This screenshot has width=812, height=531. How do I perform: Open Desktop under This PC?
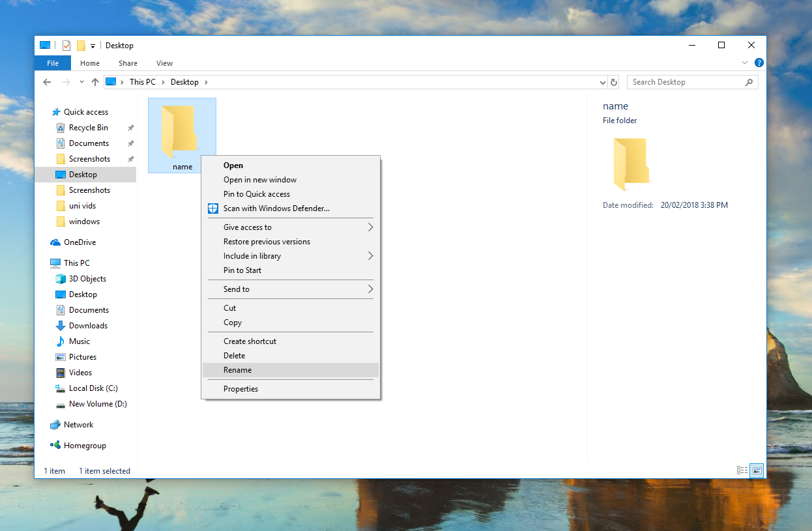click(83, 294)
